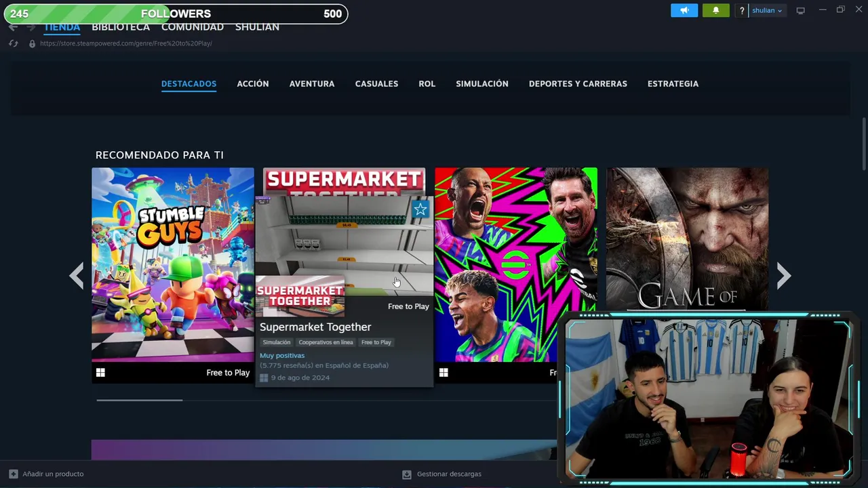Click the plus icon beside Añadir un producto
This screenshot has height=488, width=868.
click(14, 474)
